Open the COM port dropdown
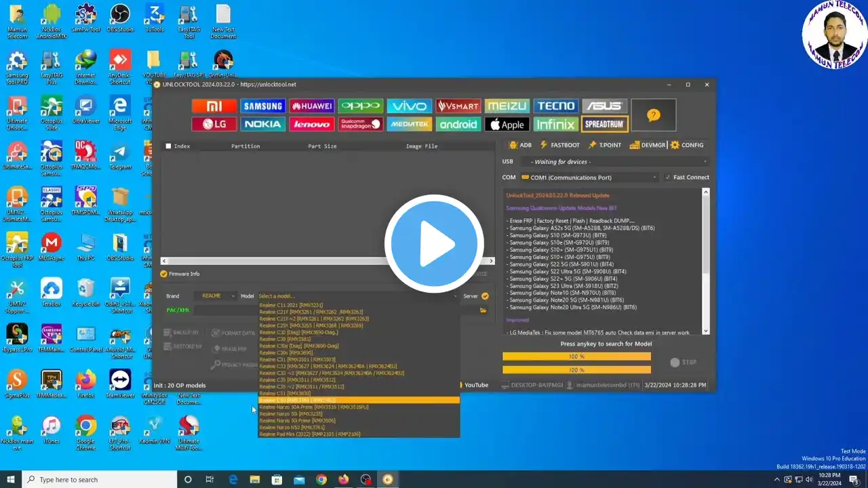Screen dimensions: 868x488 589,178
